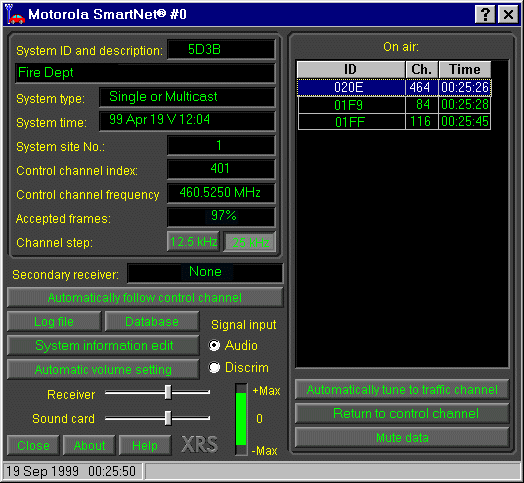Click the Help button
This screenshot has height=483, width=524.
145,445
